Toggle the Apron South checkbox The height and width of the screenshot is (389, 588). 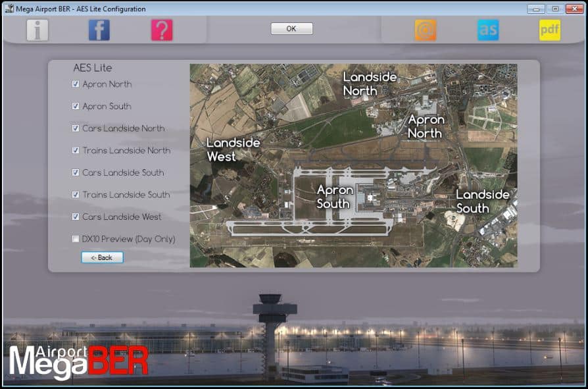pos(76,106)
